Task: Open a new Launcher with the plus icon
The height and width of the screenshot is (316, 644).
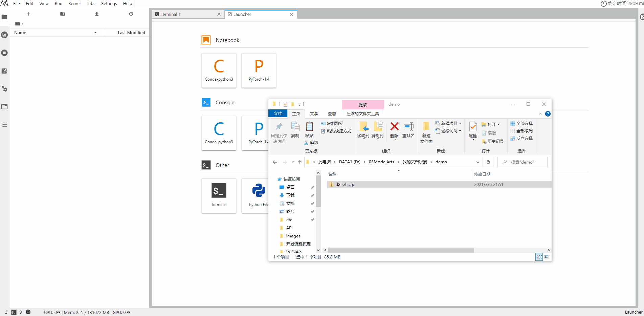Action: tap(28, 14)
